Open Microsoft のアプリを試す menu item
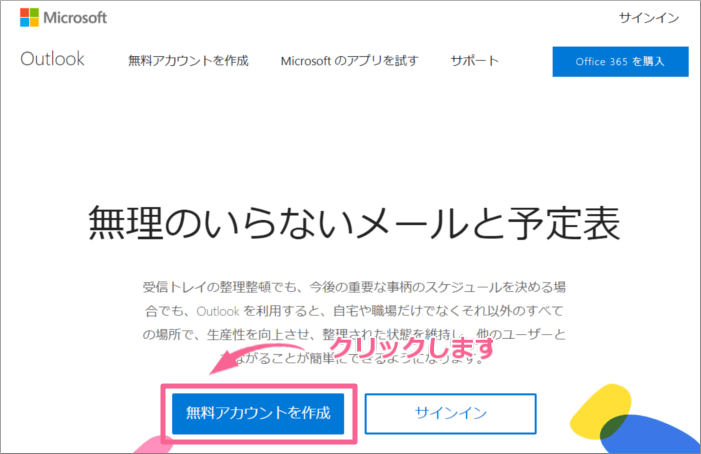 point(349,60)
